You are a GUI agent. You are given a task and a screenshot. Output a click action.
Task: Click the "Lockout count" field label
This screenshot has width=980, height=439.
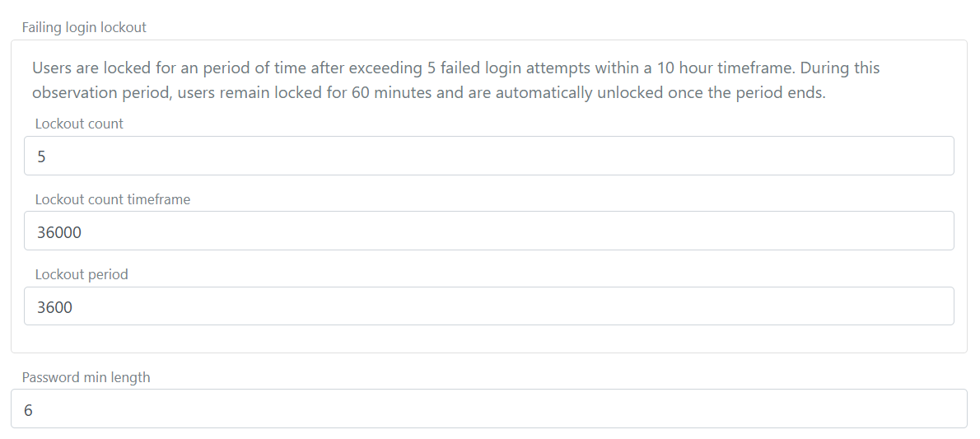point(79,124)
